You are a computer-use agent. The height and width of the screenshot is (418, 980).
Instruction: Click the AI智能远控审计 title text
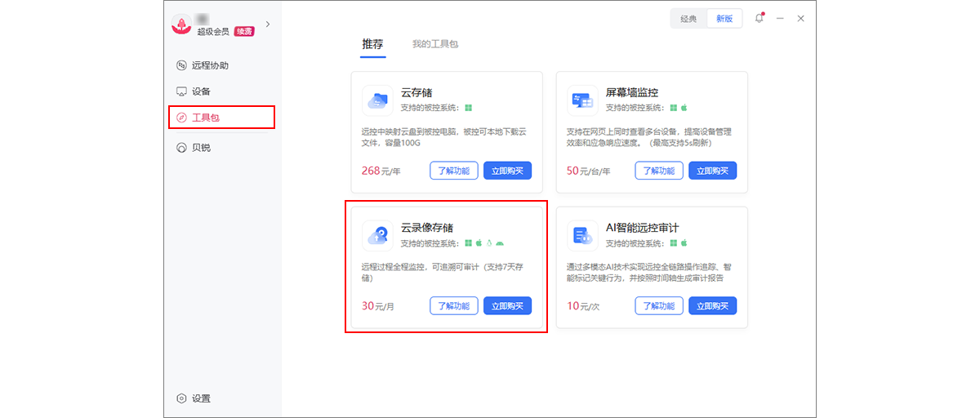click(642, 228)
